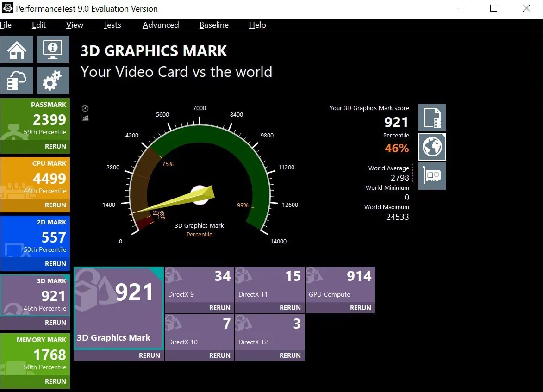Open the Baseline menu
The height and width of the screenshot is (392, 543).
point(214,25)
